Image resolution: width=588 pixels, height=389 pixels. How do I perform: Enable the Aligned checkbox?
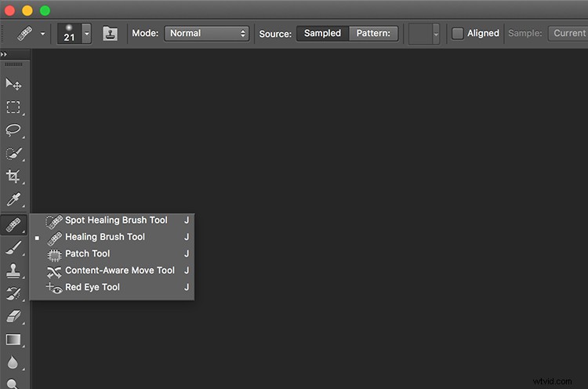(458, 34)
